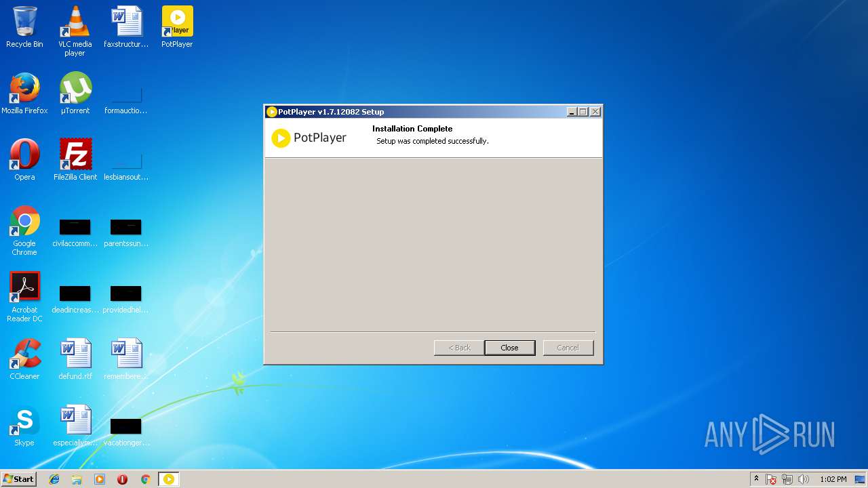Close PotPlayer Setup with title bar X
Screen dimensions: 868x488
tap(595, 112)
